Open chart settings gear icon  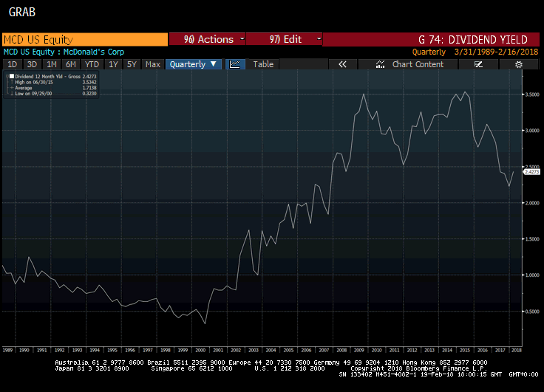pyautogui.click(x=519, y=64)
